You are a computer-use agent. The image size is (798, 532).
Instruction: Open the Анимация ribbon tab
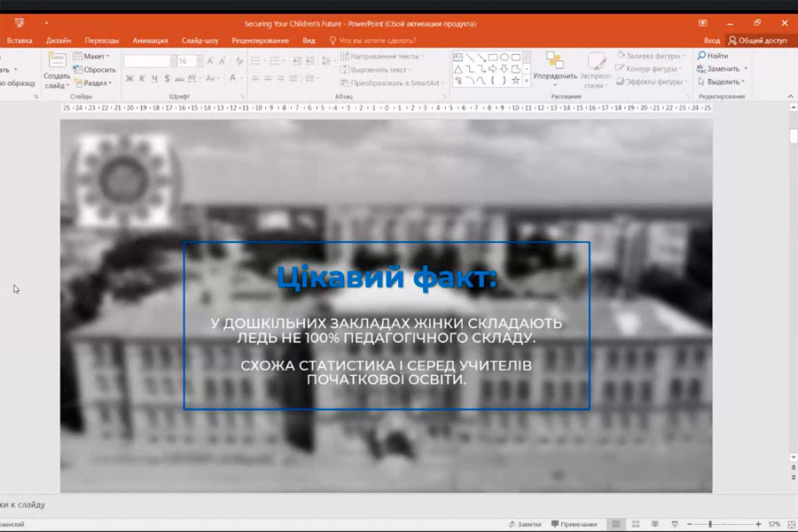pos(150,40)
